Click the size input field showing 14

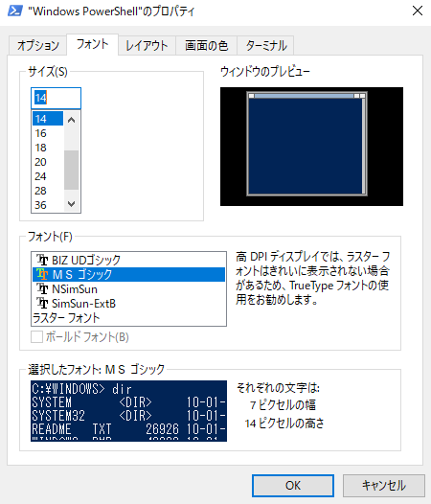click(56, 98)
